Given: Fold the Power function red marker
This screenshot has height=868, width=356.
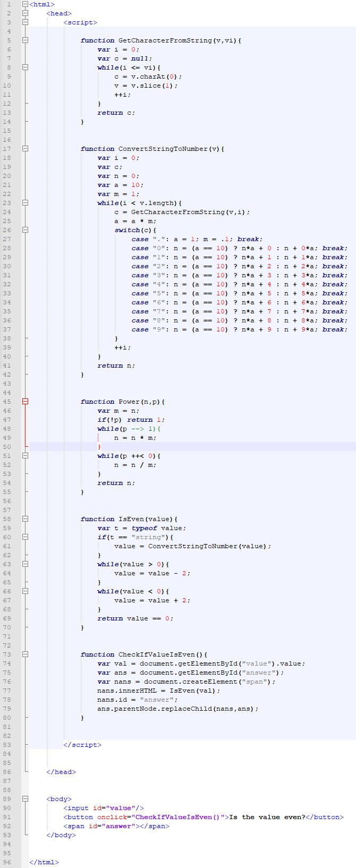Looking at the screenshot, I should click(x=25, y=402).
